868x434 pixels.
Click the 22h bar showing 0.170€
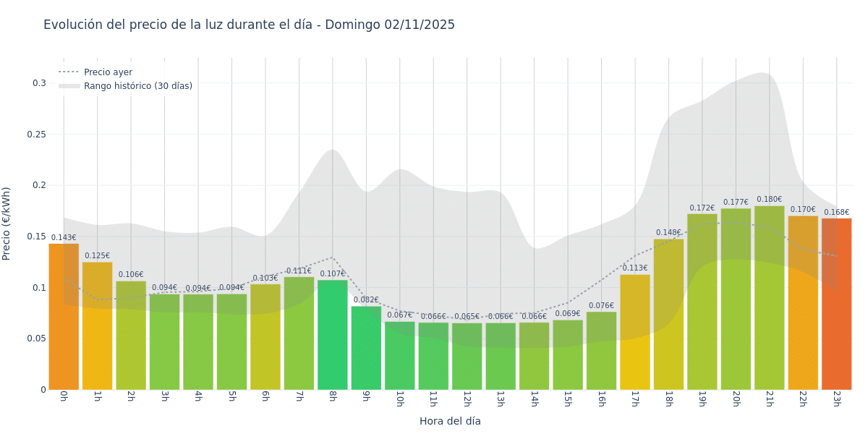pyautogui.click(x=803, y=302)
